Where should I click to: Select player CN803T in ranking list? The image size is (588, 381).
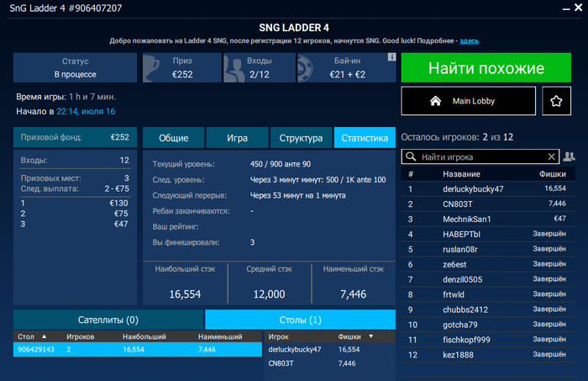pyautogui.click(x=488, y=204)
